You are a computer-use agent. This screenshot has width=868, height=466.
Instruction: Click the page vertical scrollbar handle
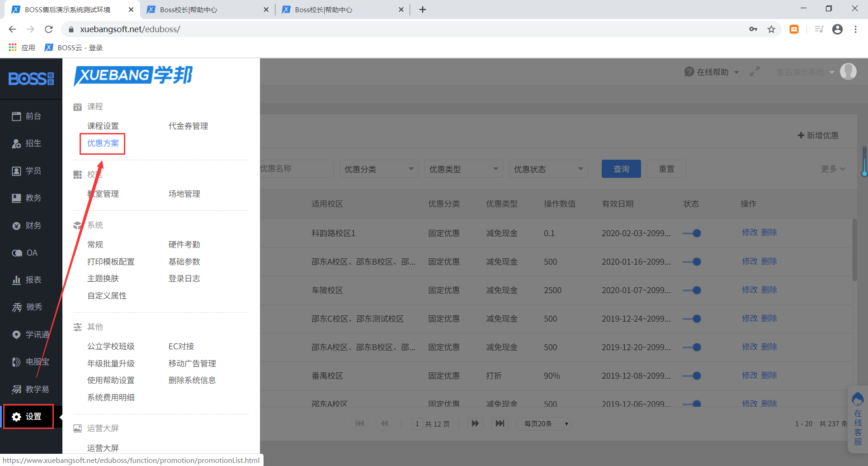tap(864, 161)
